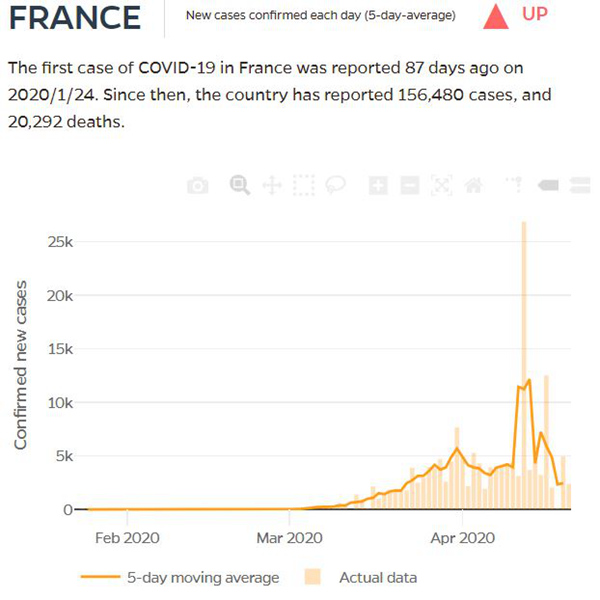
Task: Enable show closest data on hover
Action: click(549, 185)
